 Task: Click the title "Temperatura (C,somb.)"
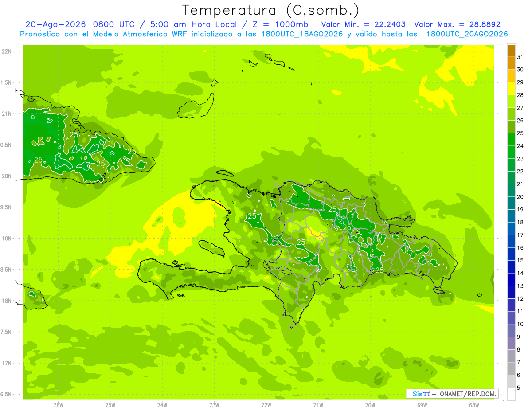tap(271, 10)
